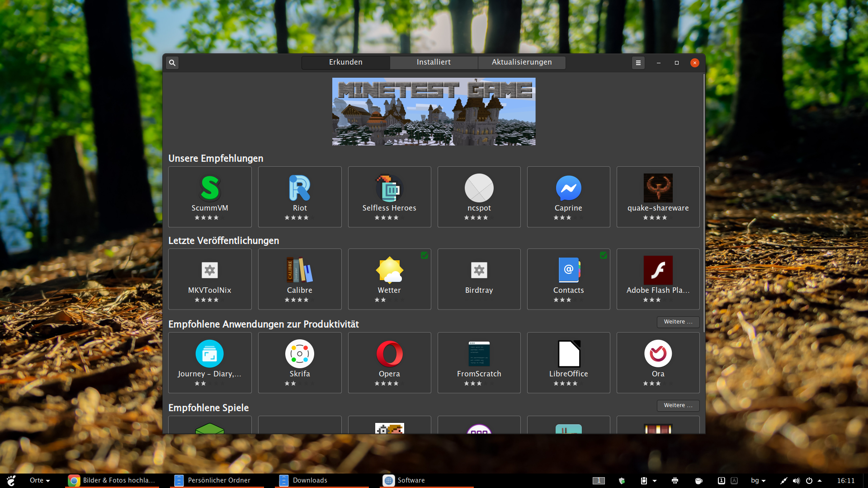
Task: Open the Aktualisierungen tab
Action: [522, 62]
